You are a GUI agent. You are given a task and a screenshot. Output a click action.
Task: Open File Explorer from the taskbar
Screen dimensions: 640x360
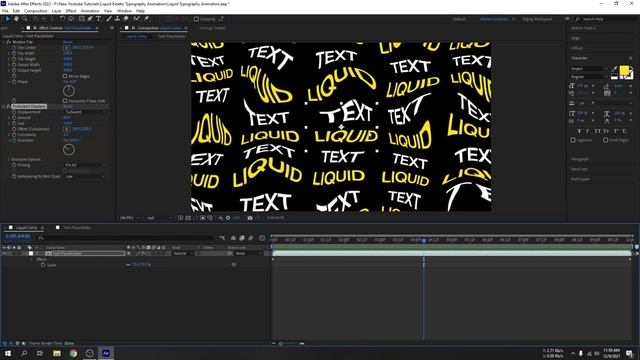[x=57, y=353]
